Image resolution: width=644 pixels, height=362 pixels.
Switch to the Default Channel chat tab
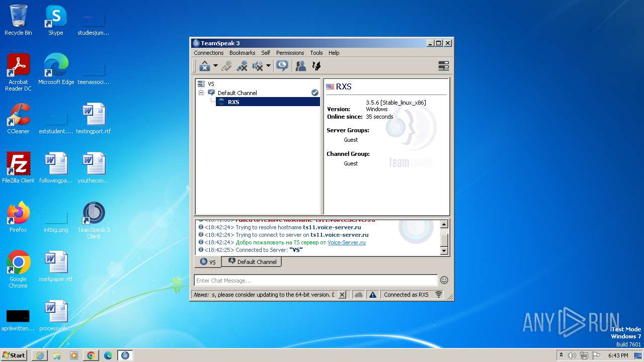(x=252, y=262)
